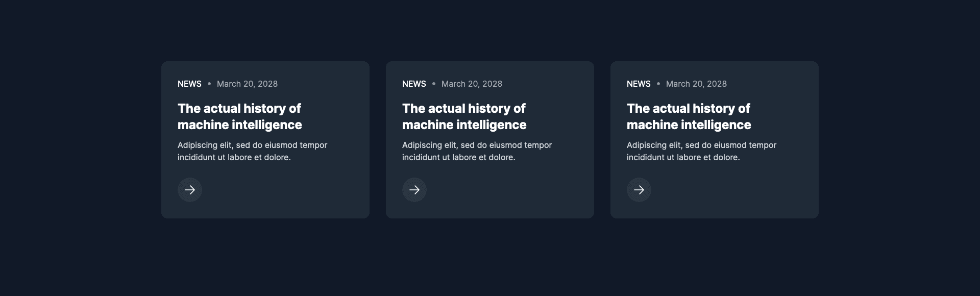
Task: Open the right card's article headline
Action: (689, 116)
